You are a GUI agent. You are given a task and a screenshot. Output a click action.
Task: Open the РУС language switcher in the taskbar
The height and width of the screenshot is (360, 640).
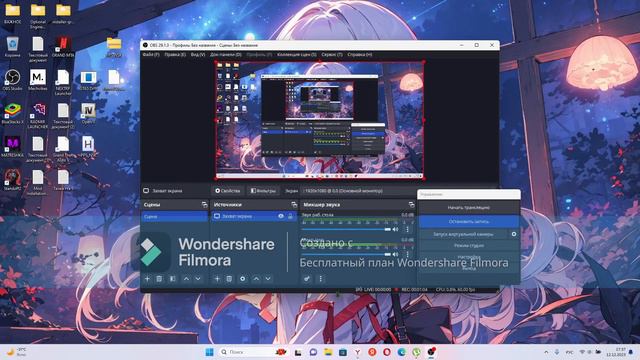pos(569,352)
